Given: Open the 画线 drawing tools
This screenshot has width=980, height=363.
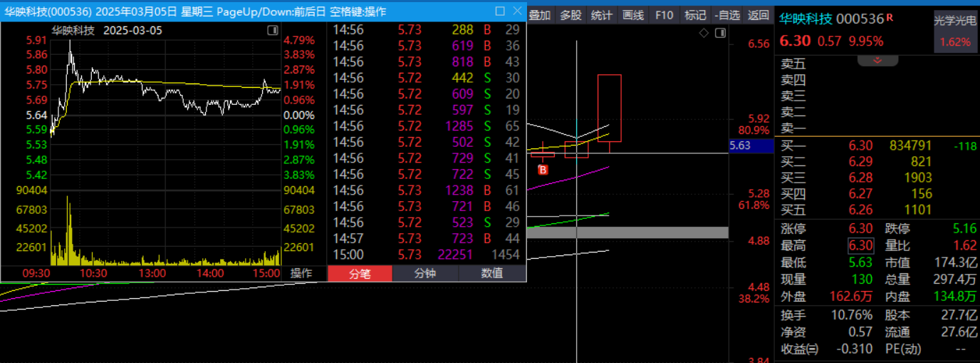Looking at the screenshot, I should pos(632,15).
